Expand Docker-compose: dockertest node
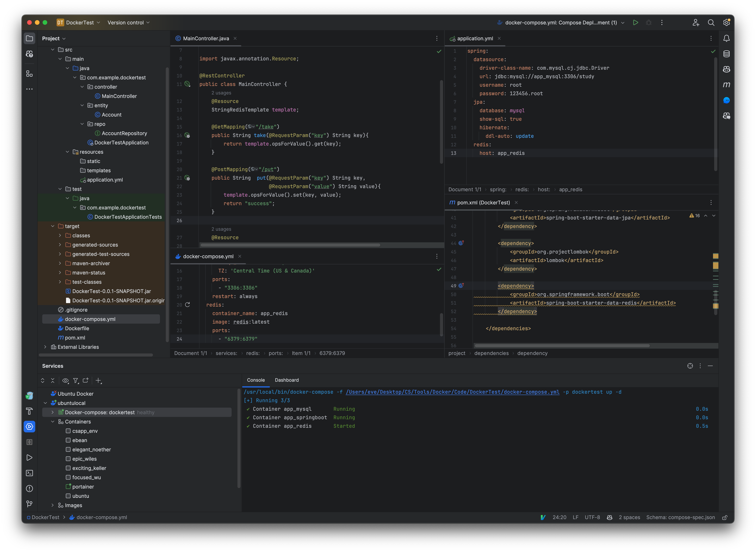 click(x=52, y=413)
